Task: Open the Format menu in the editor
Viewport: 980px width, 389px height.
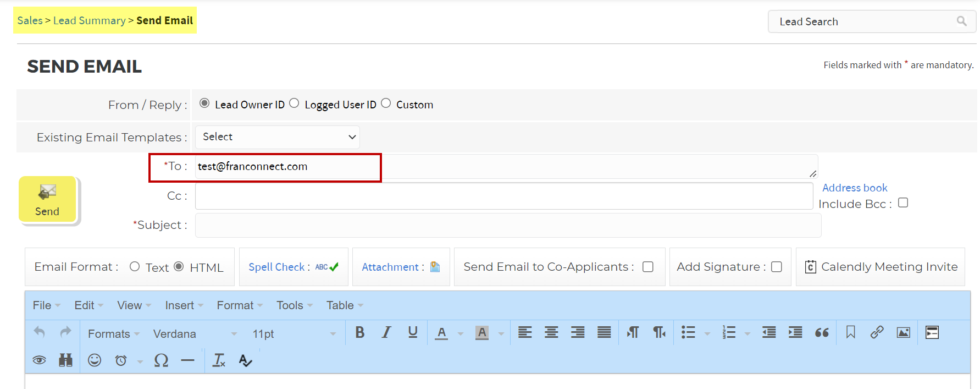Action: click(x=240, y=305)
